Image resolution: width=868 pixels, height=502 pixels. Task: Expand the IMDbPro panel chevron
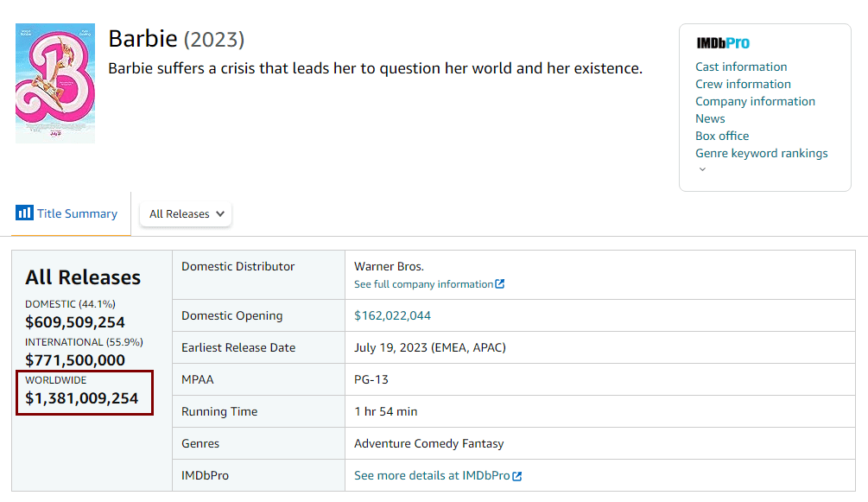[x=702, y=169]
